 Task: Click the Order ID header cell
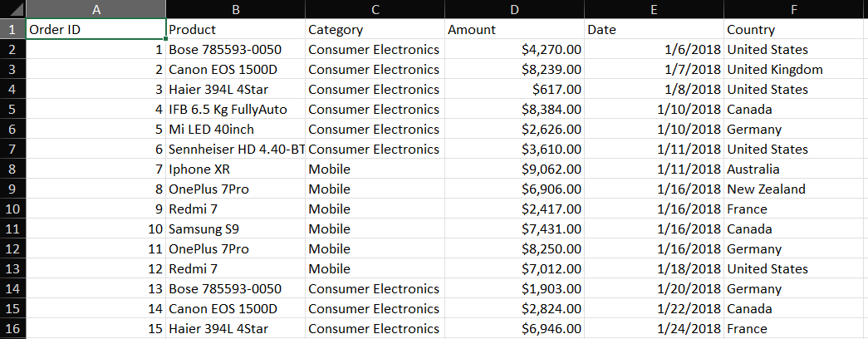click(96, 29)
